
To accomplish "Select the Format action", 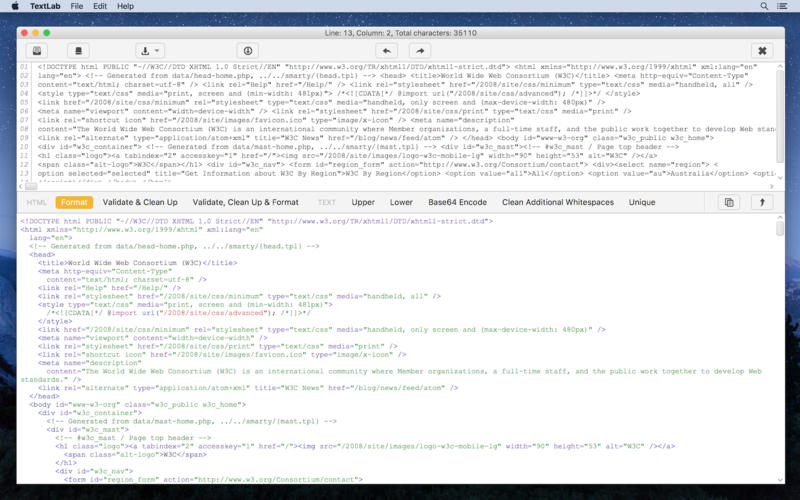I will [74, 202].
